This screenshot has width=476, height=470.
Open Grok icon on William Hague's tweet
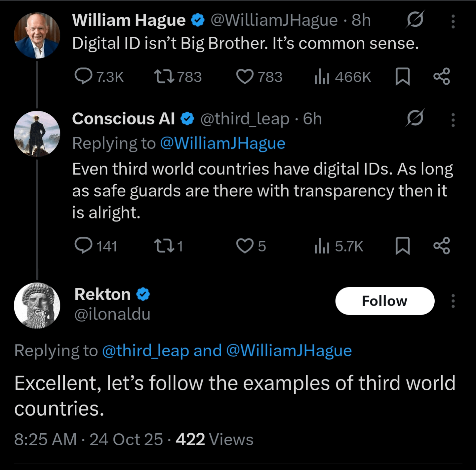415,20
